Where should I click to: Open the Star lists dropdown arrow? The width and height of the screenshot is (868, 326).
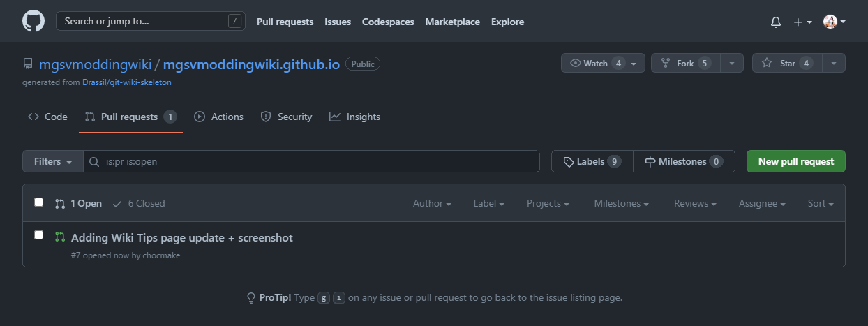834,63
